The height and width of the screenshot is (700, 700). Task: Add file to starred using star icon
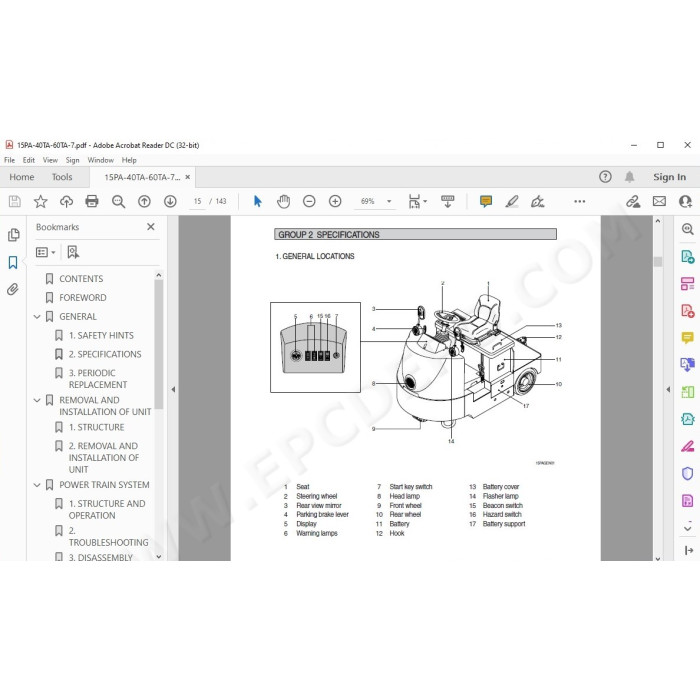41,201
